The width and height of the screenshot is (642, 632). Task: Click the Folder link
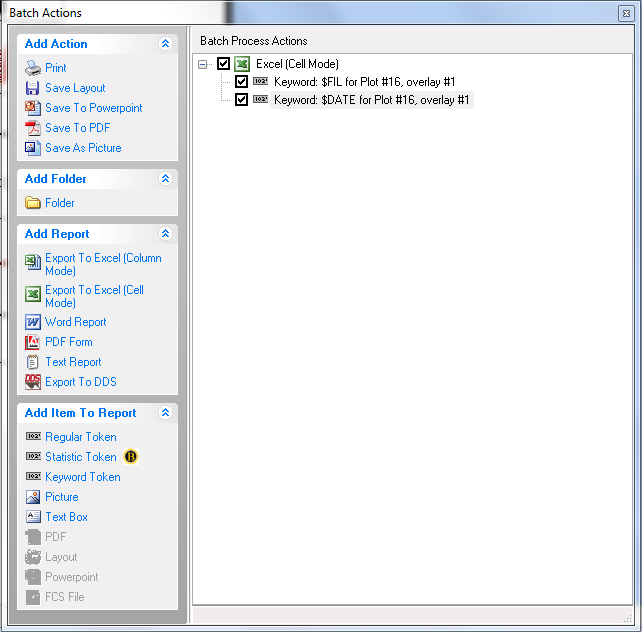(60, 203)
